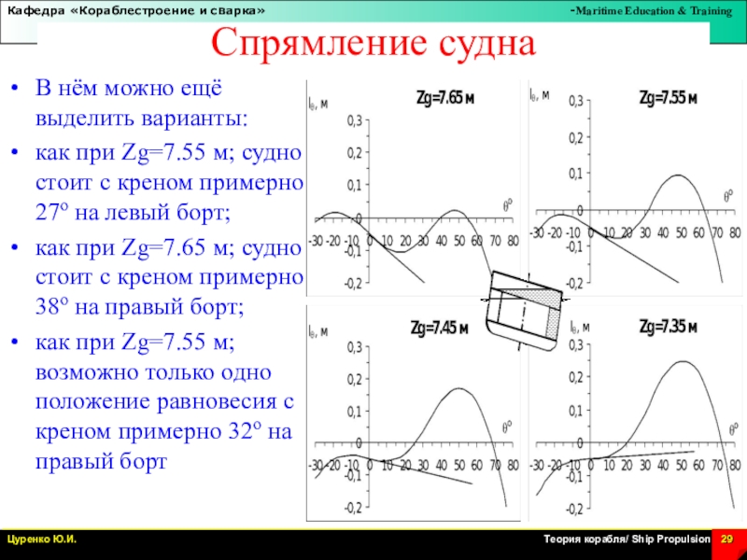The height and width of the screenshot is (560, 747).
Task: Click text "27° на левый борт;"
Action: click(x=133, y=213)
